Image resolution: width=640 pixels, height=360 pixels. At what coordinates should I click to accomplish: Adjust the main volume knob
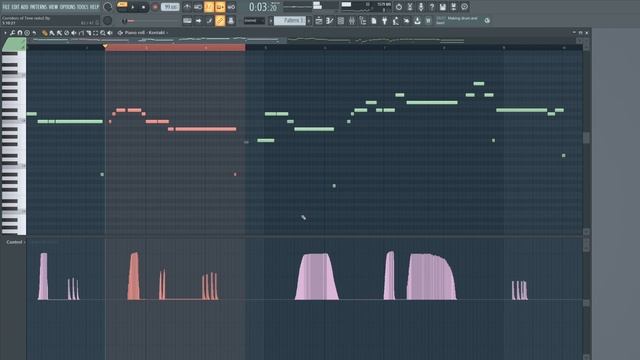[x=108, y=7]
